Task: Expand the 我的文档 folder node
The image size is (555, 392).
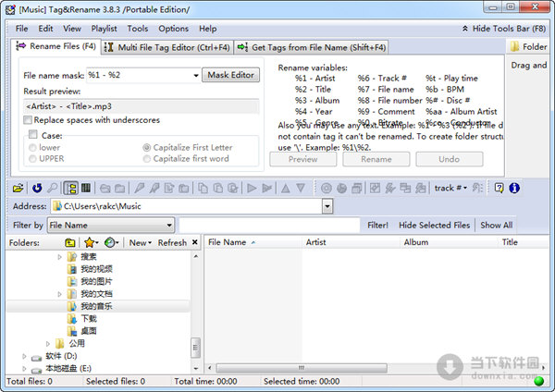Action: point(59,294)
